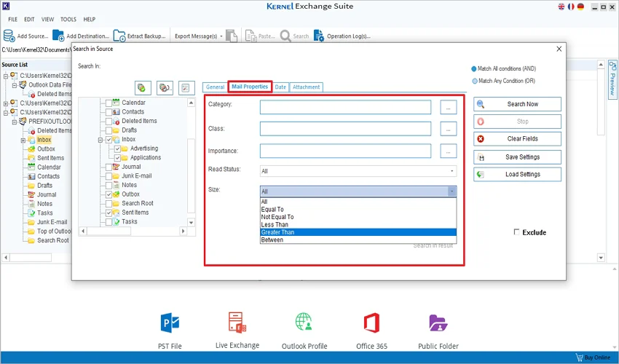
Task: Open the Importance browse (...) button
Action: point(449,151)
